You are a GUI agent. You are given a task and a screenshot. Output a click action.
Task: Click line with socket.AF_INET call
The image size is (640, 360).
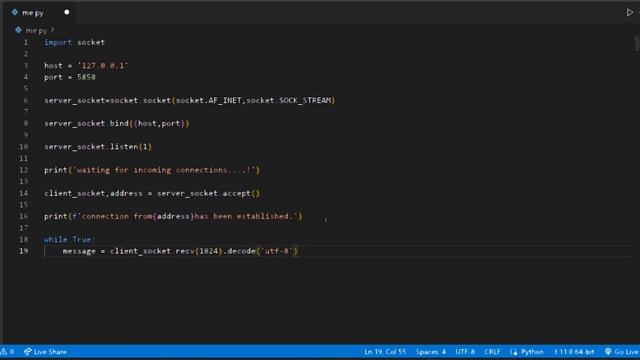pos(189,100)
